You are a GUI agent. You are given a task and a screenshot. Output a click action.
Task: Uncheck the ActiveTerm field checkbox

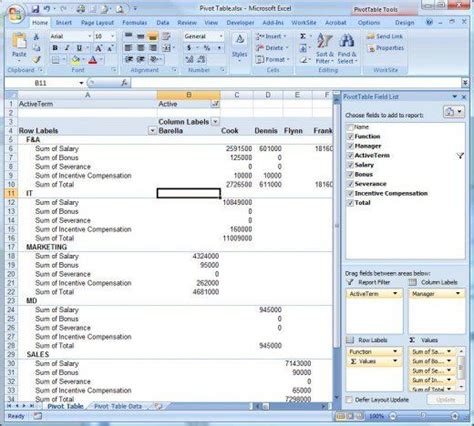pos(350,155)
